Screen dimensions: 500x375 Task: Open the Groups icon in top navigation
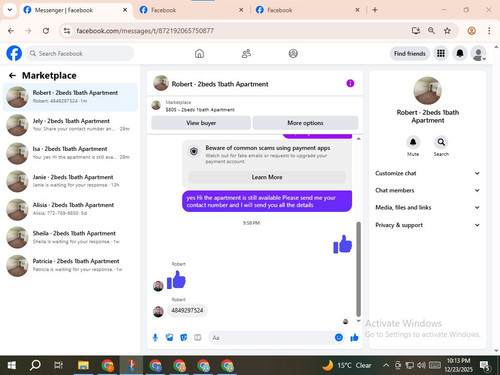point(293,53)
